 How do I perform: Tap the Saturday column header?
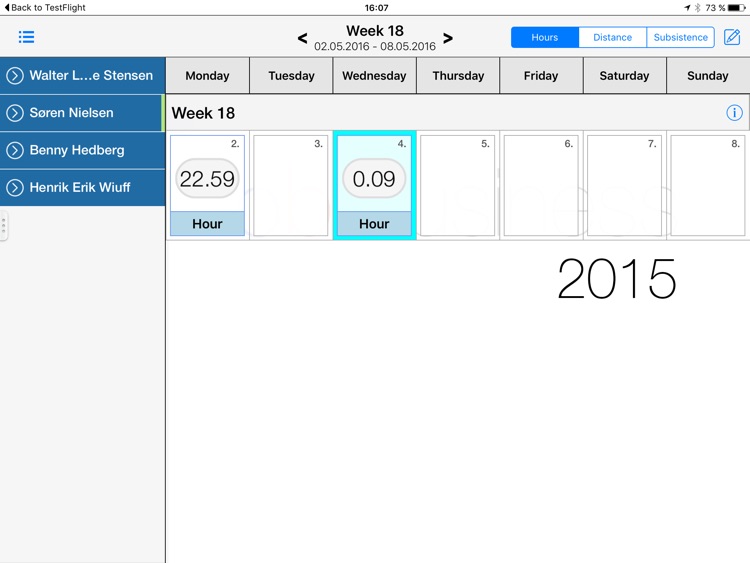(x=624, y=76)
